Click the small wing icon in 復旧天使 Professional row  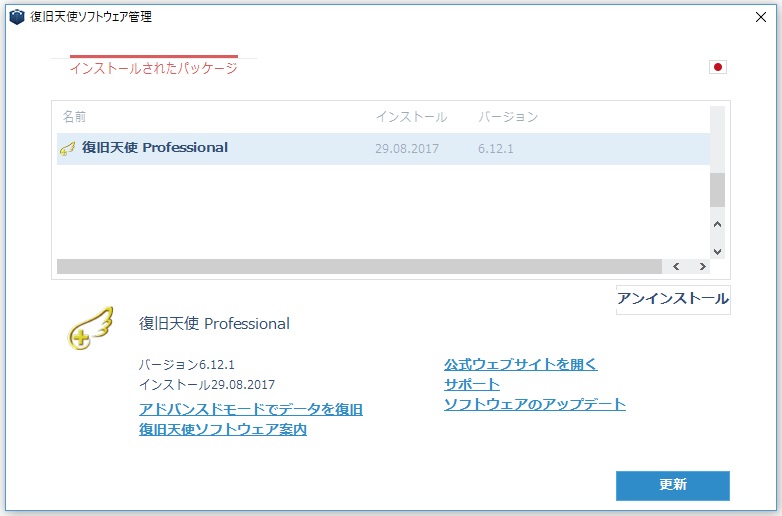point(67,149)
